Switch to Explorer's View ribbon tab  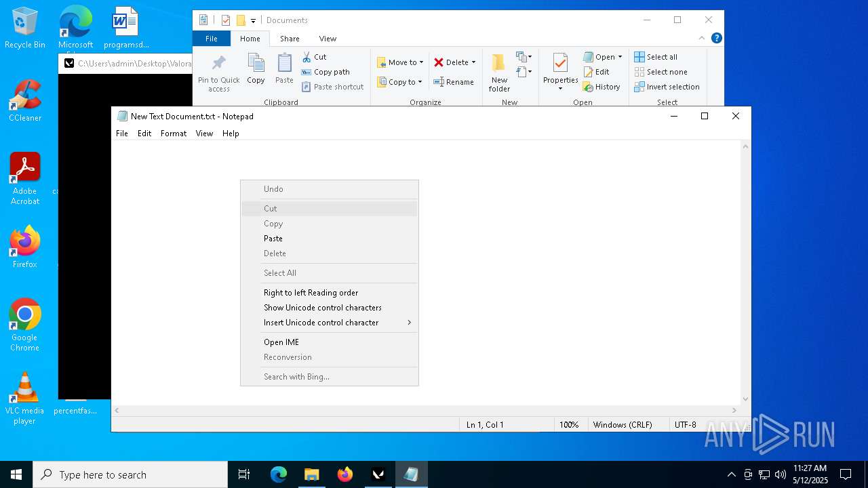pos(328,39)
